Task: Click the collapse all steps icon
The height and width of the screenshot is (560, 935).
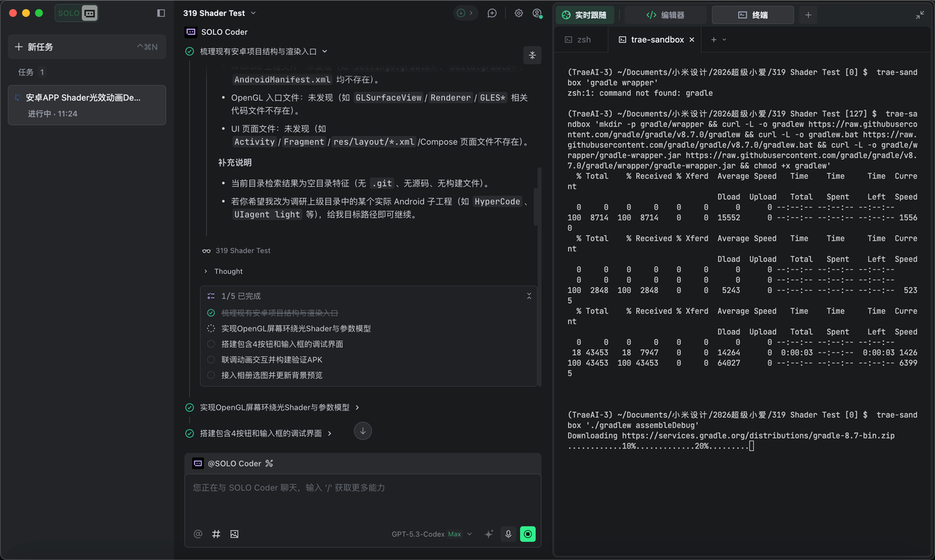Action: [532, 55]
